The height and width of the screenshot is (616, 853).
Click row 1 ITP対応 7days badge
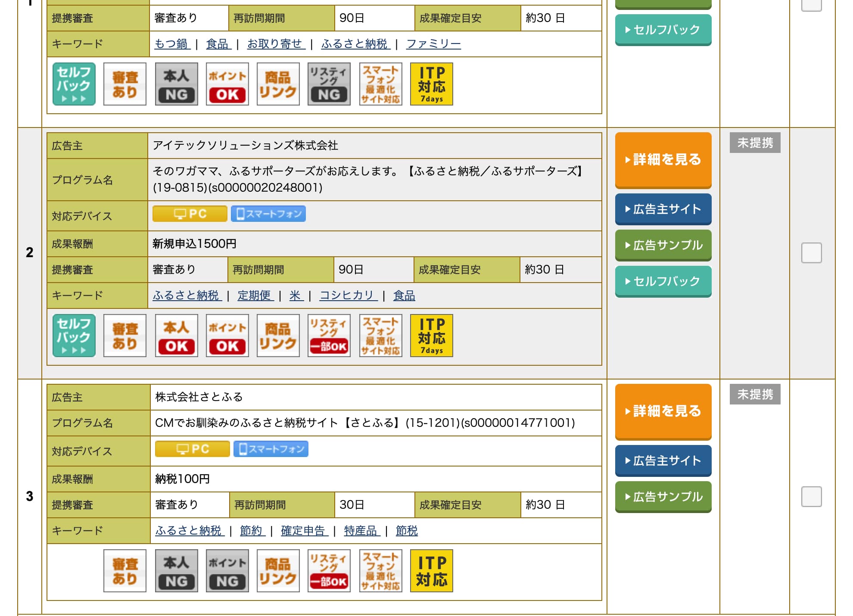click(x=432, y=84)
